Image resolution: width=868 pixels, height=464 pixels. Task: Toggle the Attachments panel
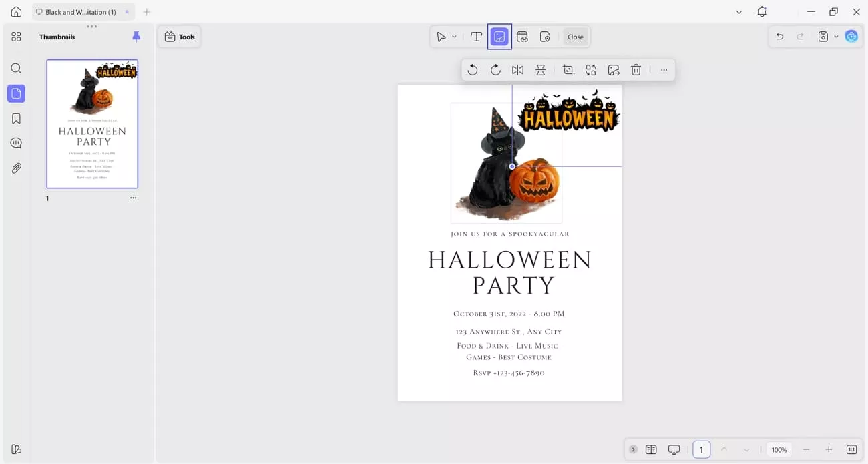(x=16, y=168)
